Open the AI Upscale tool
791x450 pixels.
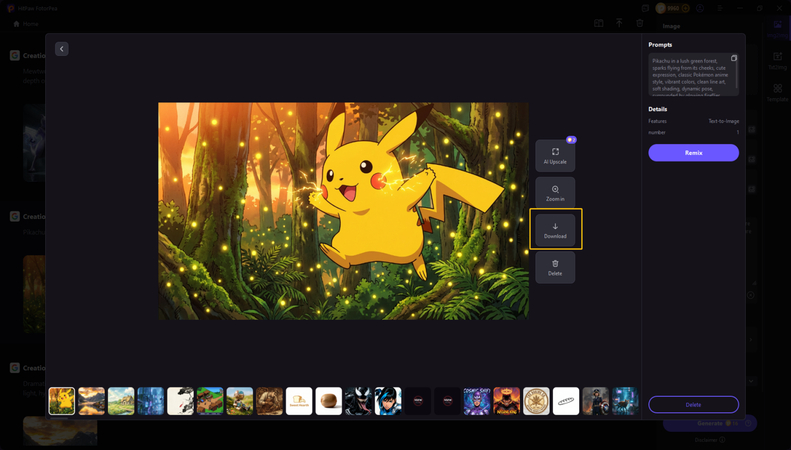point(555,156)
